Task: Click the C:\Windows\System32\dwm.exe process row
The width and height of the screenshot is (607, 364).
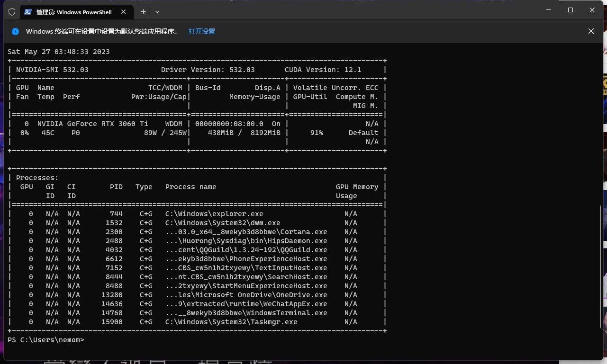Action: [197, 223]
